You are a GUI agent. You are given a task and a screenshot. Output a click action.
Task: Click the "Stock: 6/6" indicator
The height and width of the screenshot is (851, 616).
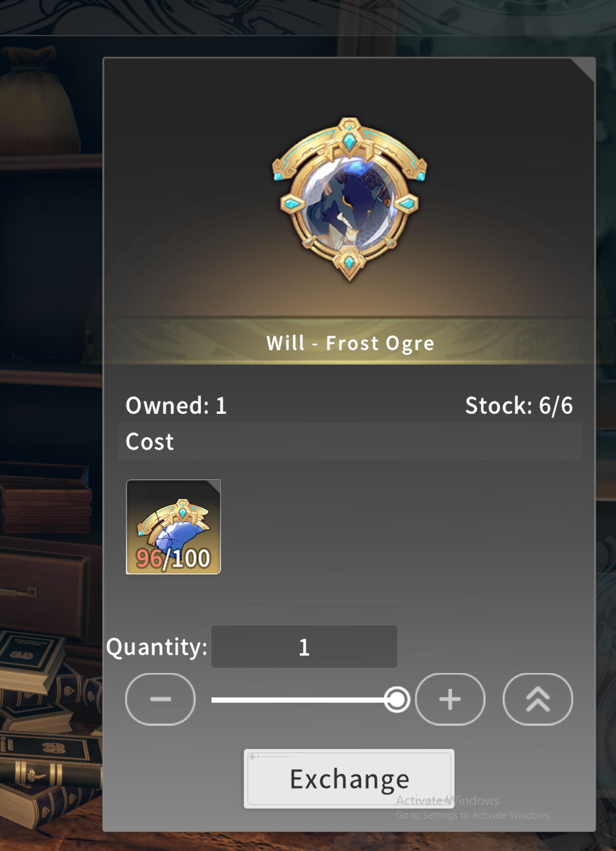click(x=518, y=405)
